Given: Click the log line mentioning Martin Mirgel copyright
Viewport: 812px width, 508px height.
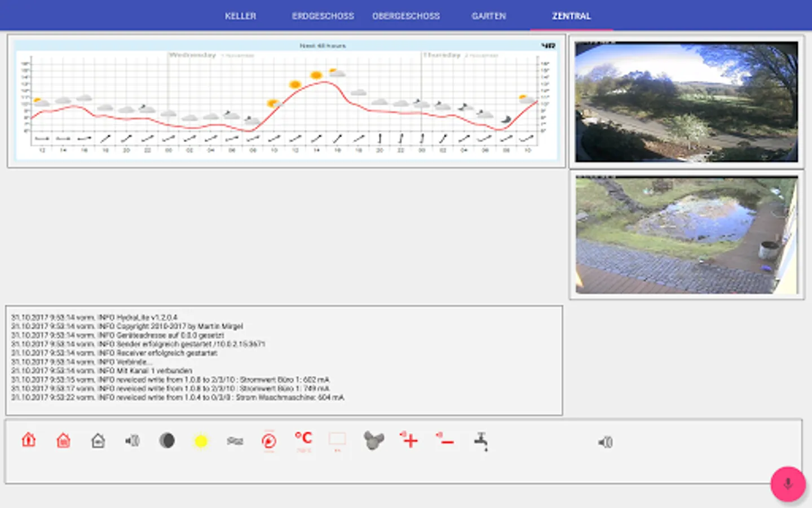Looking at the screenshot, I should coord(127,326).
